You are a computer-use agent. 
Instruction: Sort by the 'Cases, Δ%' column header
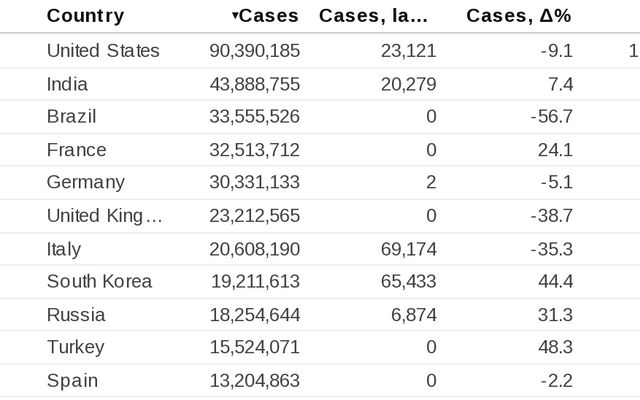pos(519,16)
